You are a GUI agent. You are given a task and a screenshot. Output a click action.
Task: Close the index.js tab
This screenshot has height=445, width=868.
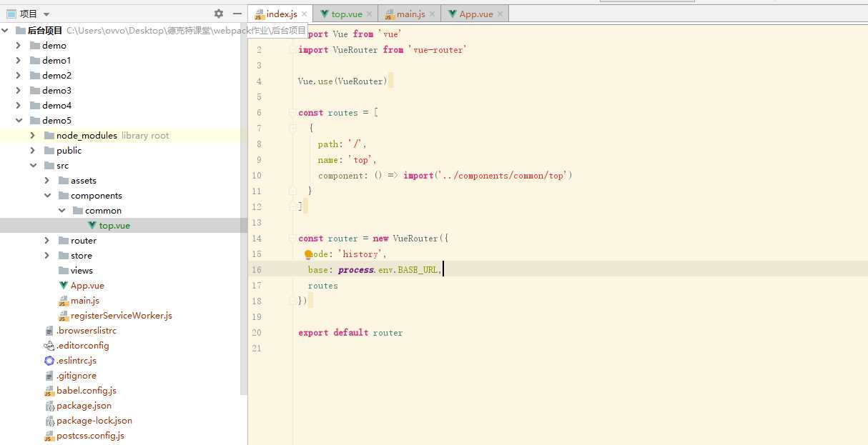[x=304, y=14]
